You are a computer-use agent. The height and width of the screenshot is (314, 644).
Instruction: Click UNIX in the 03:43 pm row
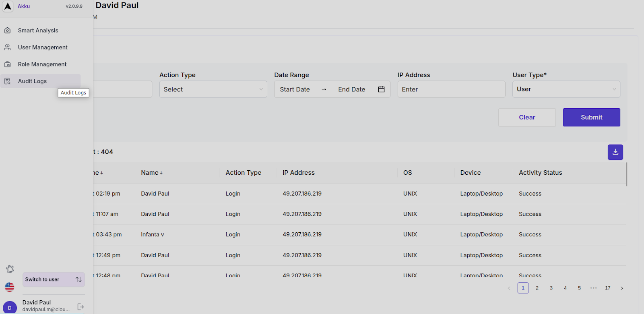[x=410, y=235]
